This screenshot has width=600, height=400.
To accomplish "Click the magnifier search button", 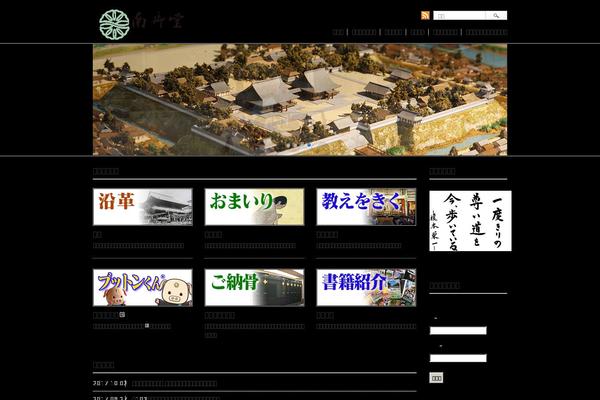I will (x=496, y=15).
